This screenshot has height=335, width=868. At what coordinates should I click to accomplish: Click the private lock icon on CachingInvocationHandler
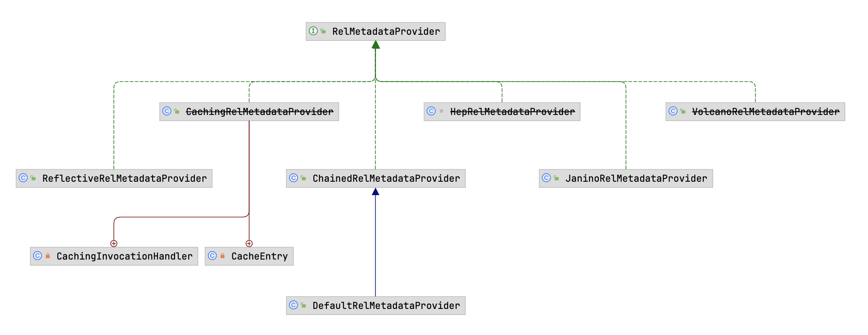48,256
